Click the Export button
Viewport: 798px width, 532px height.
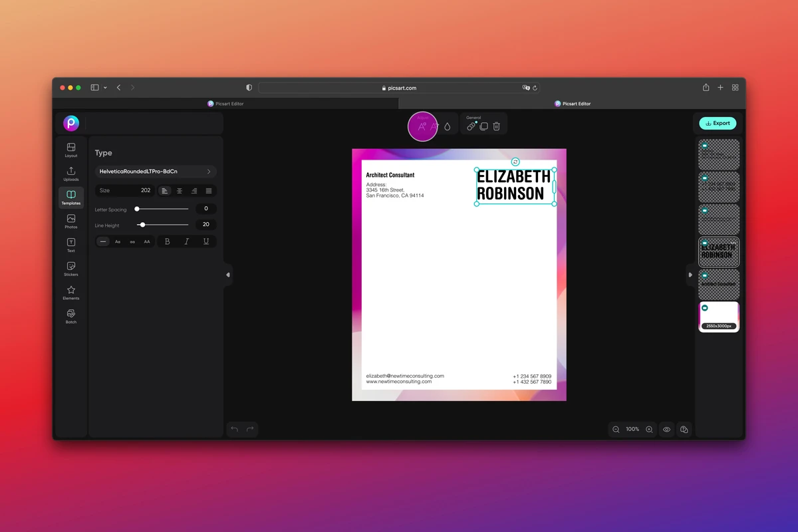(718, 123)
